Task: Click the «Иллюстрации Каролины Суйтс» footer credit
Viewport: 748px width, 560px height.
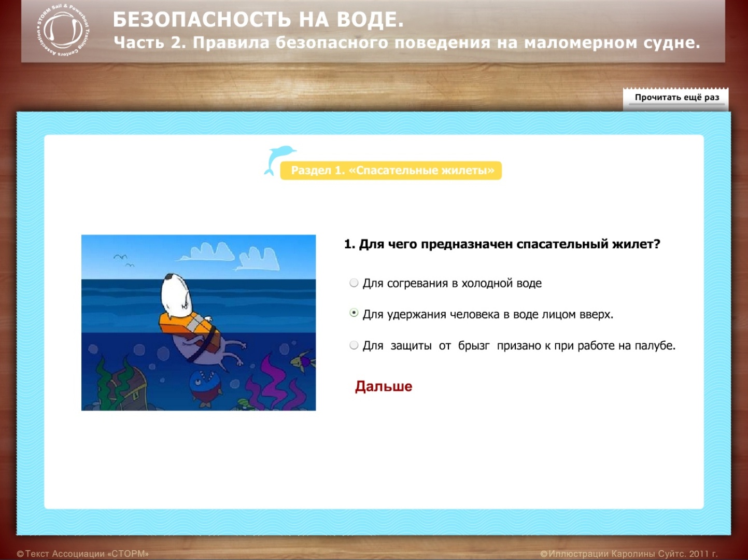Action: click(x=628, y=553)
